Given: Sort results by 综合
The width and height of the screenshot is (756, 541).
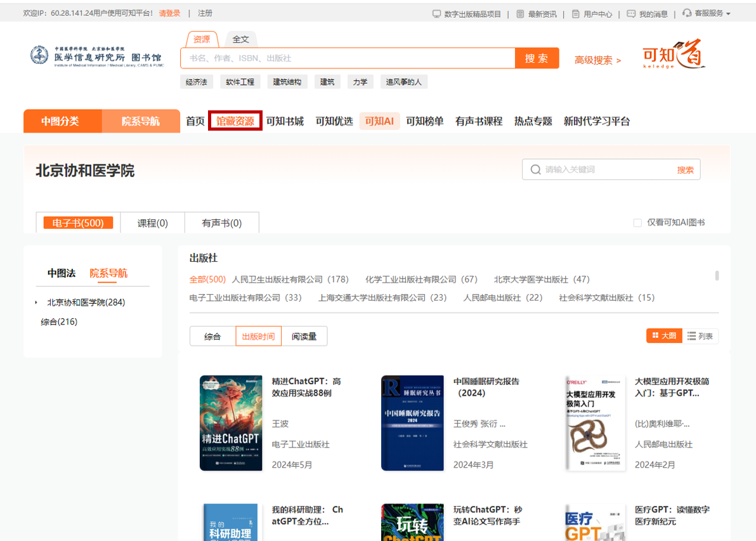Looking at the screenshot, I should (212, 337).
